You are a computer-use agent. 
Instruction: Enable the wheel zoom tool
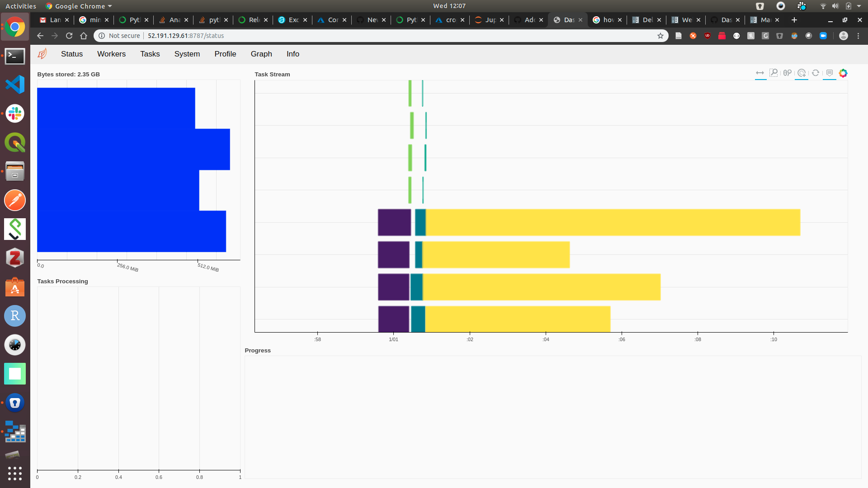[x=788, y=73]
